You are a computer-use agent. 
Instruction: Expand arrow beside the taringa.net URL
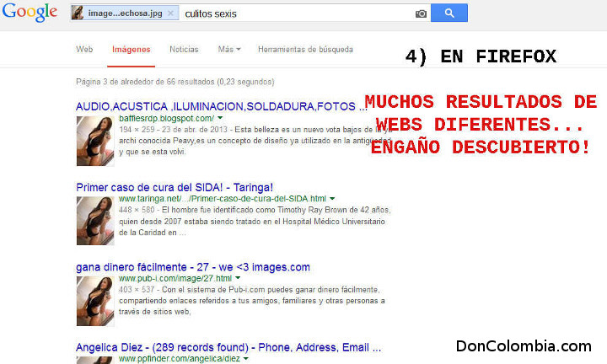333,199
